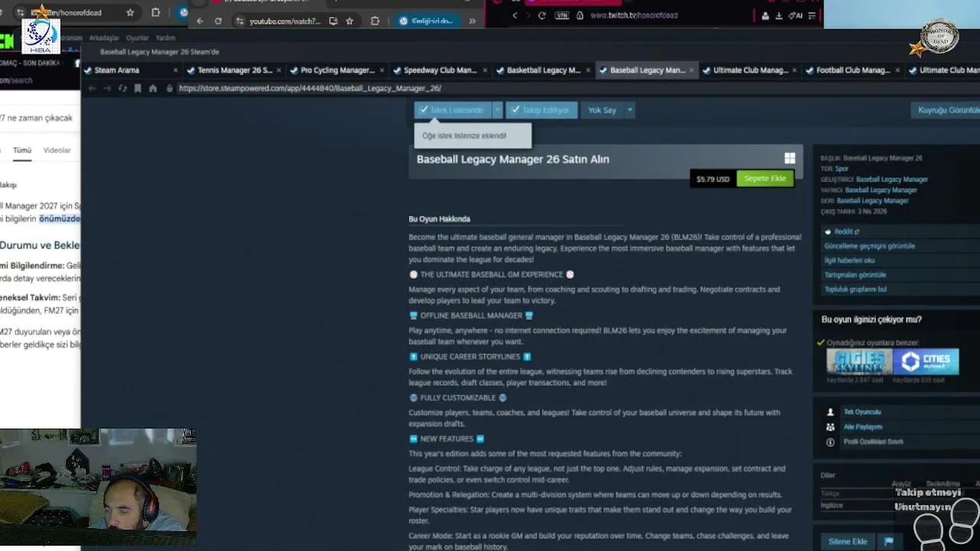Go back in the Twitch browser window

pos(514,15)
